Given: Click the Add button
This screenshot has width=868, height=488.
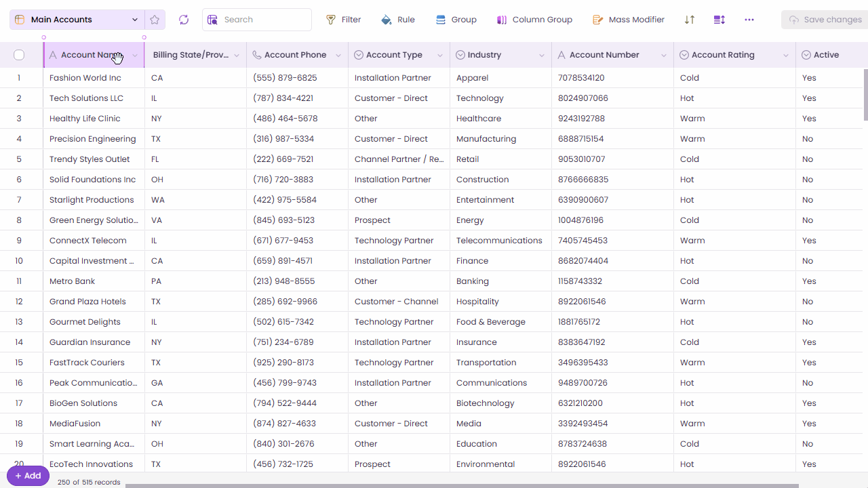Looking at the screenshot, I should 28,476.
